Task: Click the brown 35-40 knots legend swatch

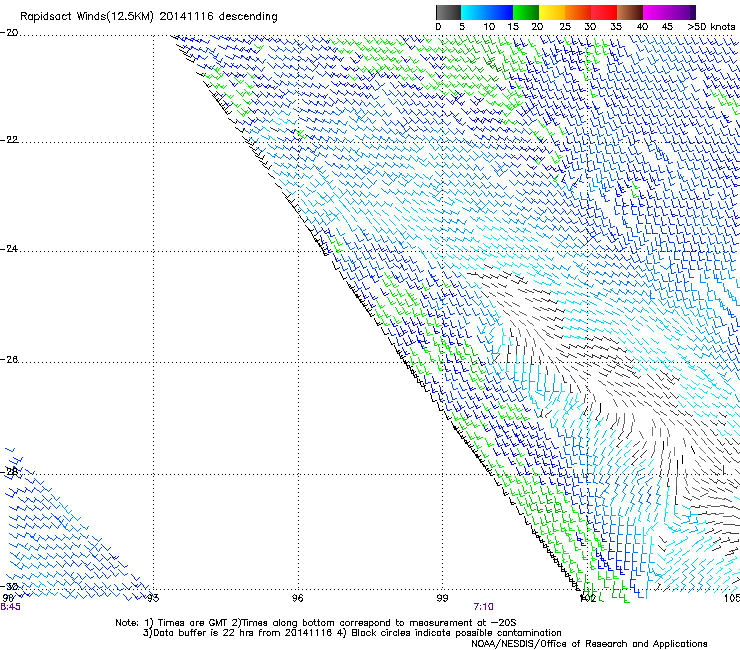Action: tap(630, 12)
